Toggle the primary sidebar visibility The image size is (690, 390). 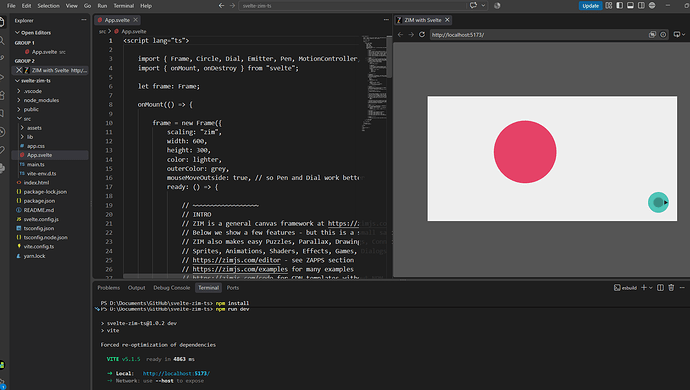click(x=620, y=6)
